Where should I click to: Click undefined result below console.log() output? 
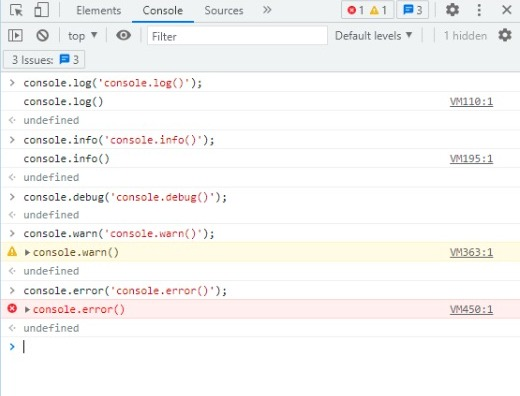click(x=51, y=120)
